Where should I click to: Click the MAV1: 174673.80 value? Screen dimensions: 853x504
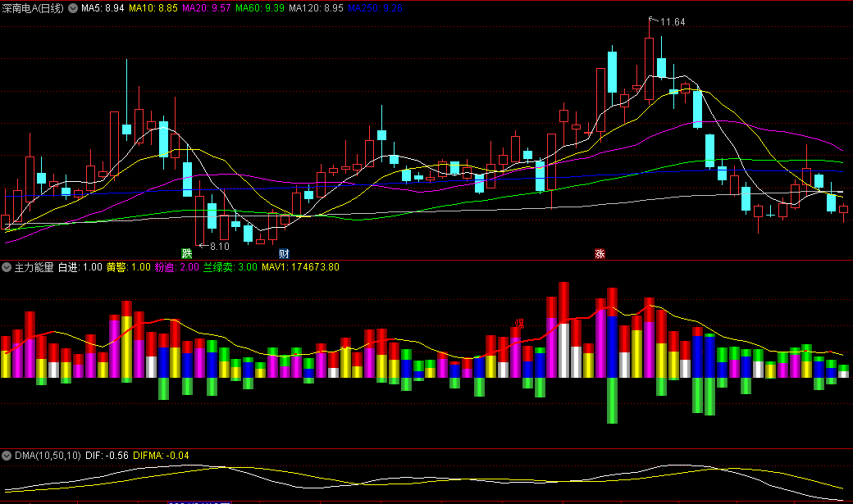pyautogui.click(x=300, y=267)
